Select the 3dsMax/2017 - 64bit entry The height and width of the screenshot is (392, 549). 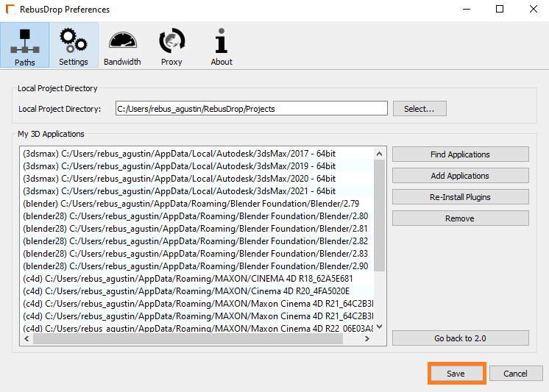[x=196, y=154]
